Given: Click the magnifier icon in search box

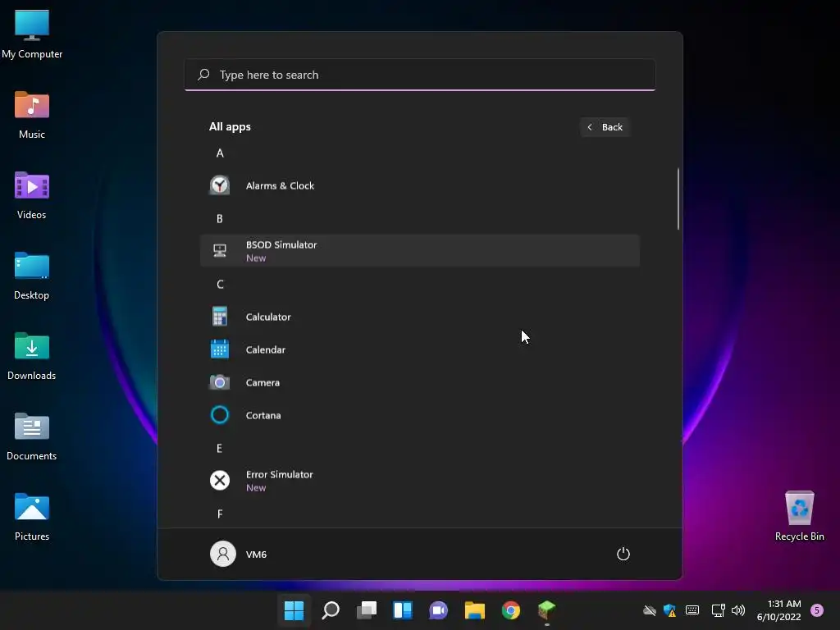Looking at the screenshot, I should pos(203,75).
